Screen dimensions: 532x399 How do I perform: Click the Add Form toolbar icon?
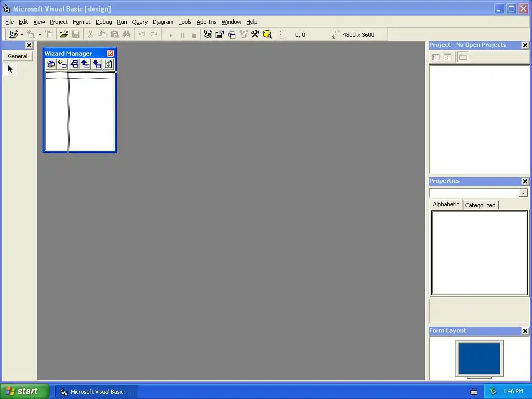[x=31, y=34]
